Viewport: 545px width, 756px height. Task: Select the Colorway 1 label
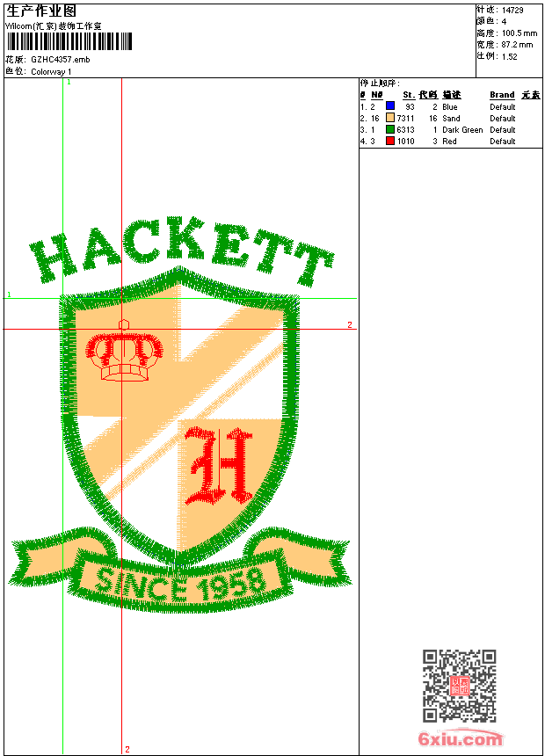click(51, 72)
